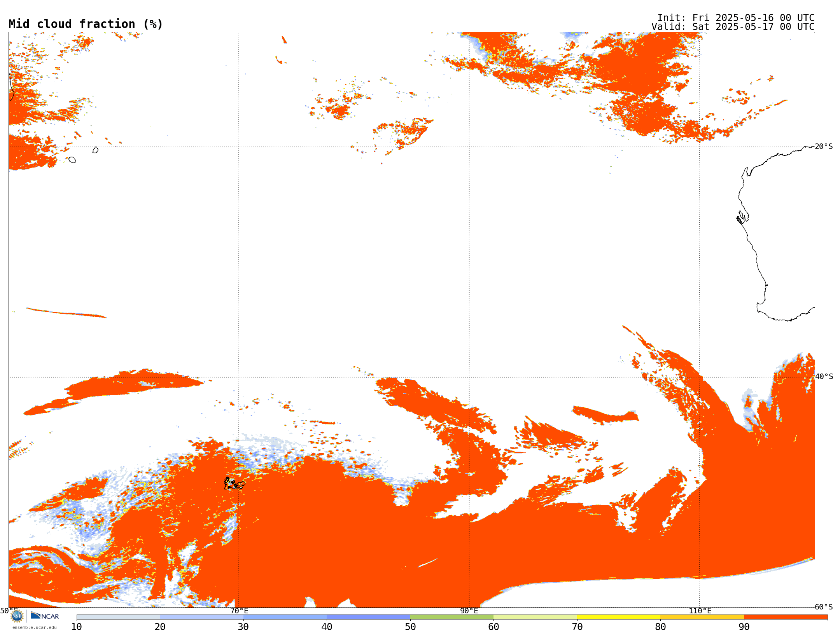This screenshot has height=632, width=840.
Task: Click the Mauritius island outline
Action: coord(95,150)
